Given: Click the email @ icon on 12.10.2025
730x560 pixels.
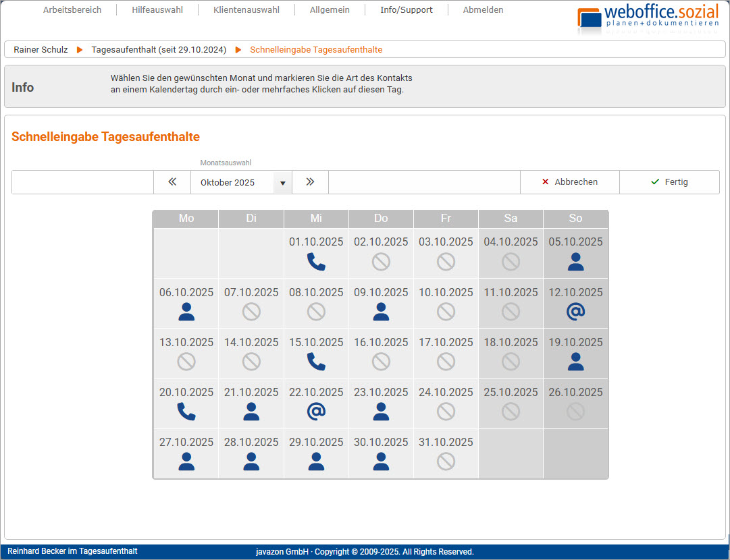Looking at the screenshot, I should [x=575, y=312].
